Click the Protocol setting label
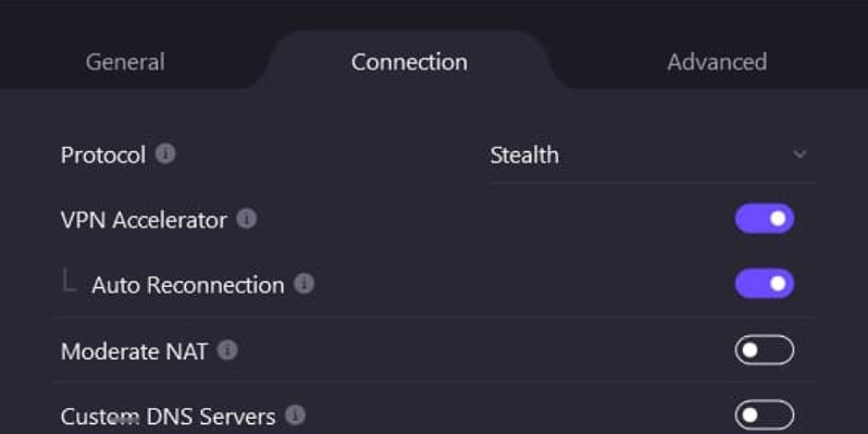This screenshot has height=434, width=868. point(103,156)
